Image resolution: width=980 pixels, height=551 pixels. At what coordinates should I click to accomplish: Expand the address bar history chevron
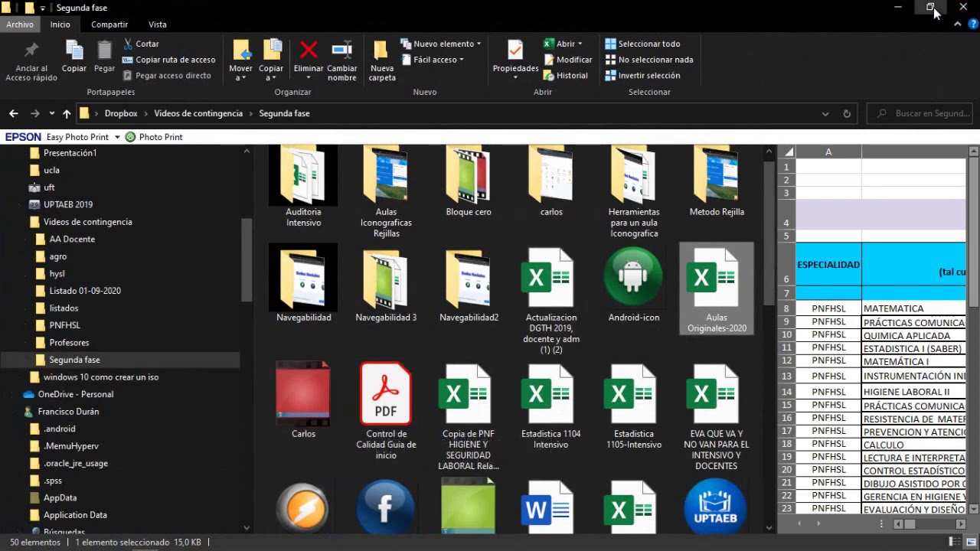coord(825,113)
